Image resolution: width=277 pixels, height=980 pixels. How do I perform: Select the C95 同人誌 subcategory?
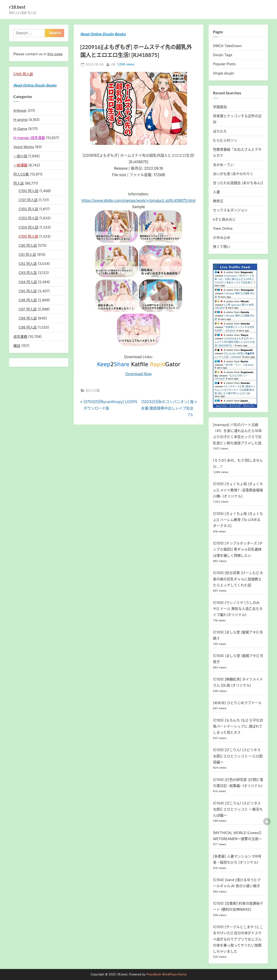pyautogui.click(x=28, y=291)
